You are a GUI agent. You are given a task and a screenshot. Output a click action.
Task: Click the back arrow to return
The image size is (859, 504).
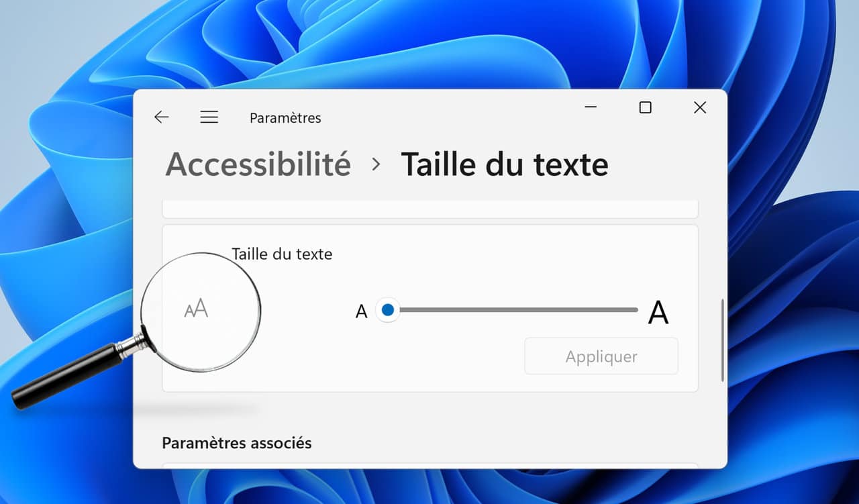click(x=161, y=117)
